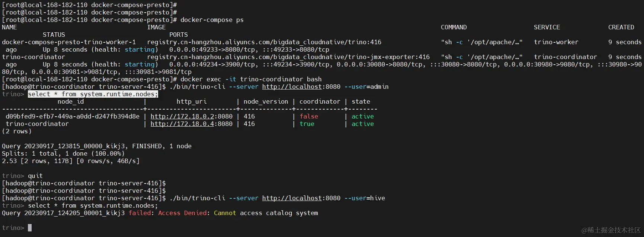Click the trino:416 image path

[264, 42]
